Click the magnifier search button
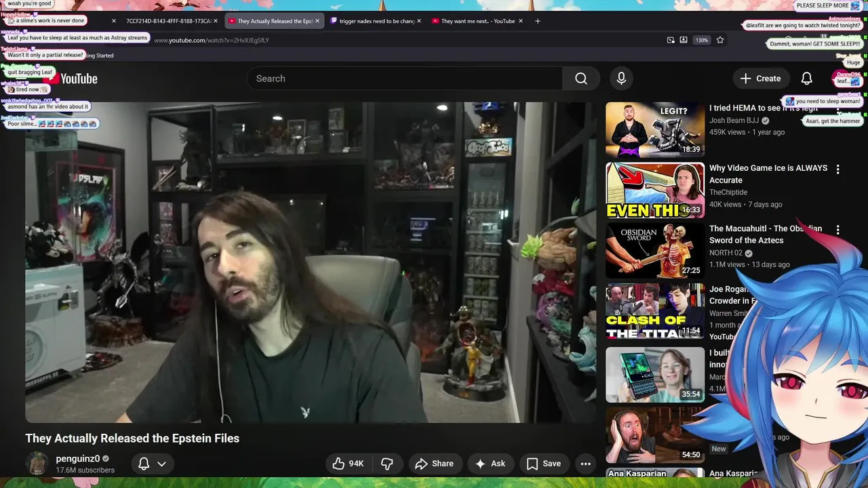 click(x=581, y=79)
